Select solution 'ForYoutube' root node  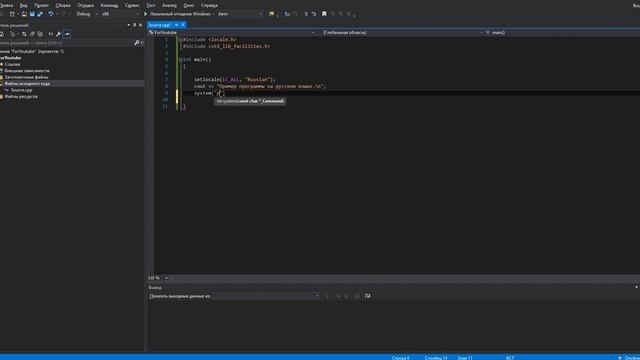[32, 51]
